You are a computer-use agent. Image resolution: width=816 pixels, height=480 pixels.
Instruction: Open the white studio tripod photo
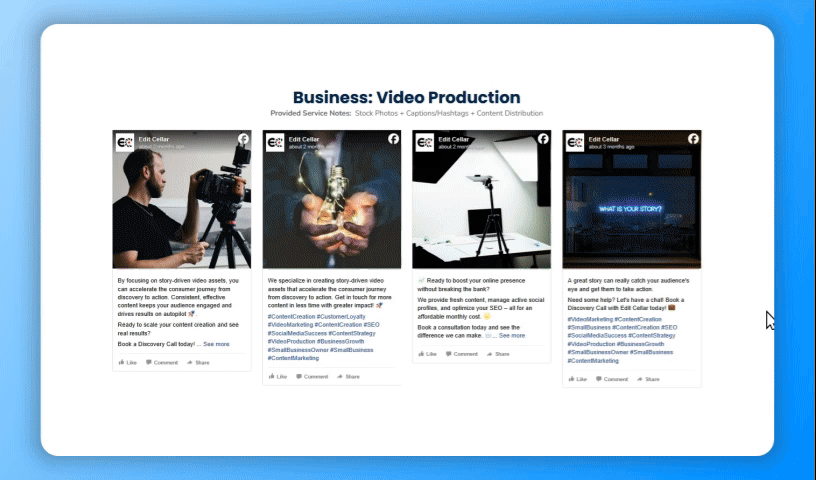pos(481,199)
